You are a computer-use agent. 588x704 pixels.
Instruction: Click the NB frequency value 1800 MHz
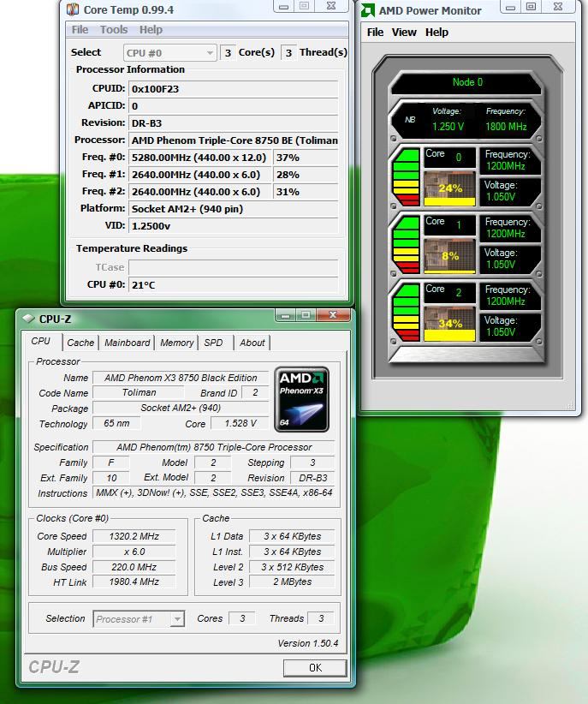506,127
